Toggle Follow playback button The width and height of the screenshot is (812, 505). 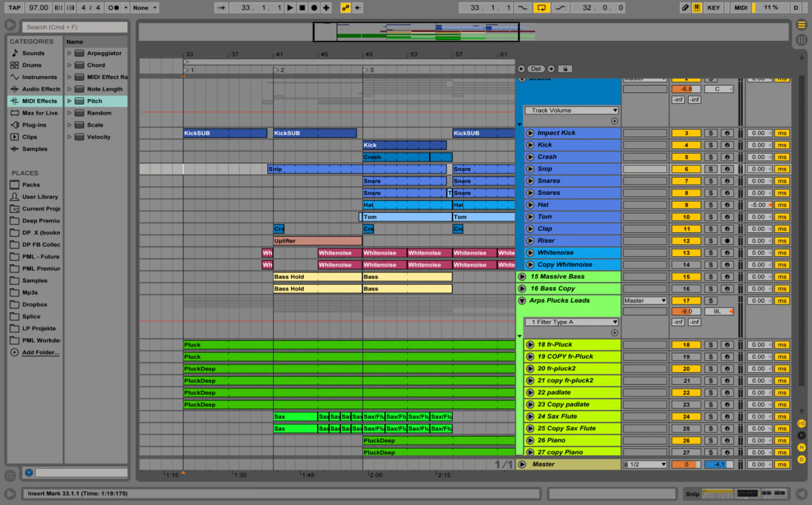tap(221, 7)
